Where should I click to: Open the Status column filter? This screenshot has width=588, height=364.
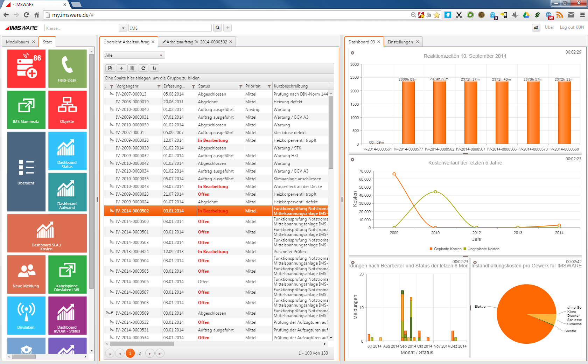pyautogui.click(x=241, y=86)
